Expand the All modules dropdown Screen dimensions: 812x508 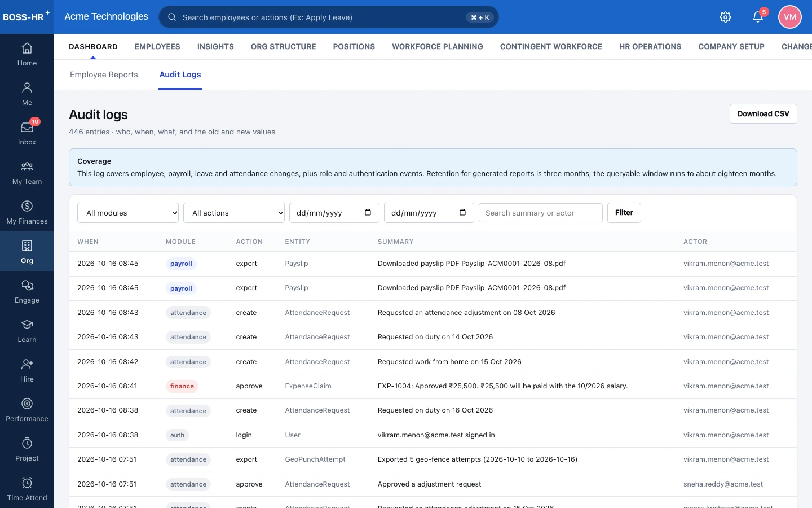(x=128, y=213)
